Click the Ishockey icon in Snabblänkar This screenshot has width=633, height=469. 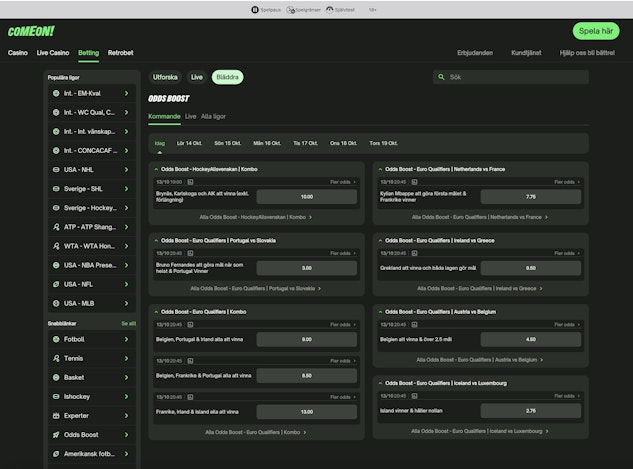56,396
